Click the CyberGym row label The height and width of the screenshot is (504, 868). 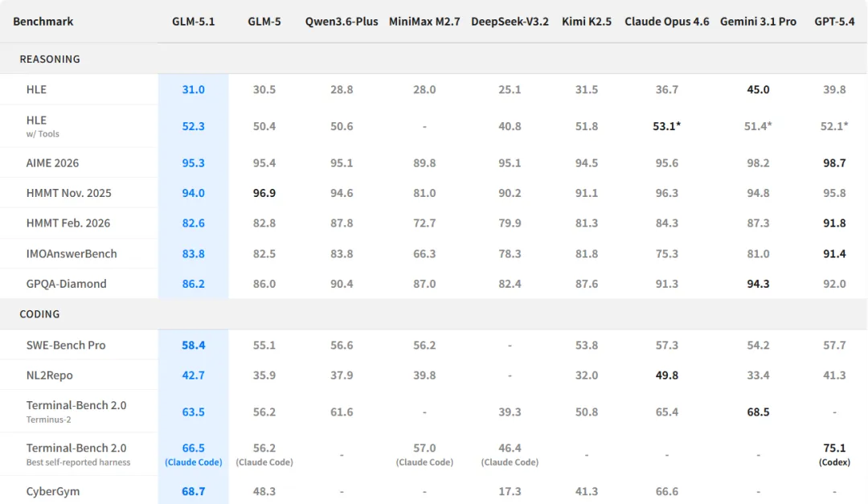pos(53,491)
